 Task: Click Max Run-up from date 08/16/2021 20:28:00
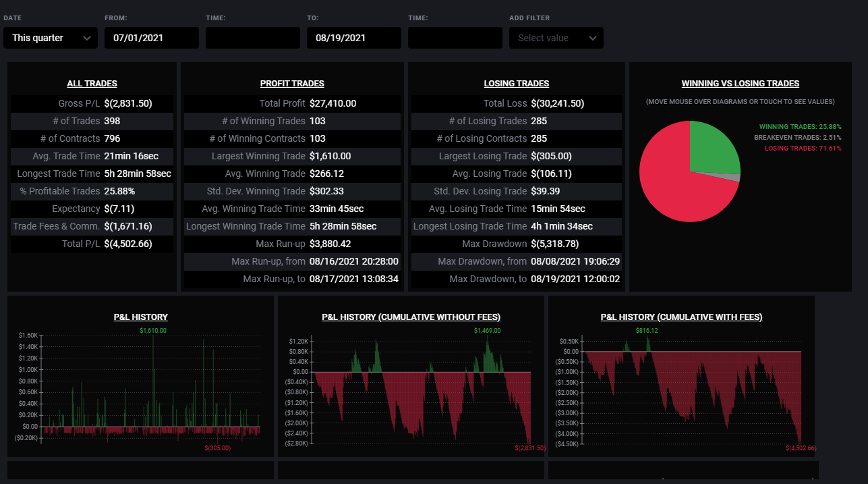coord(354,261)
